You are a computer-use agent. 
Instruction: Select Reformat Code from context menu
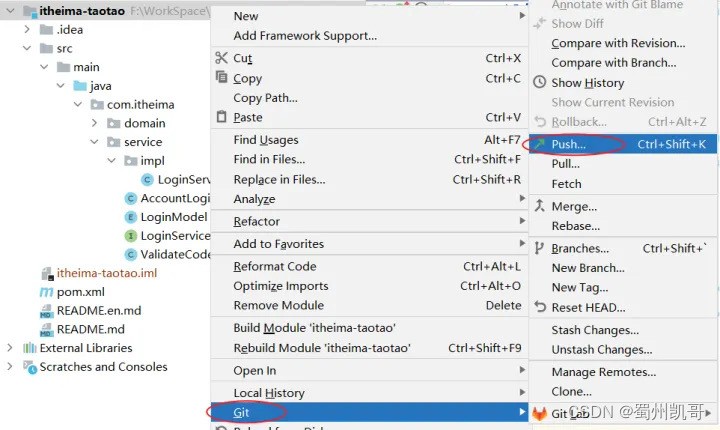click(x=275, y=266)
